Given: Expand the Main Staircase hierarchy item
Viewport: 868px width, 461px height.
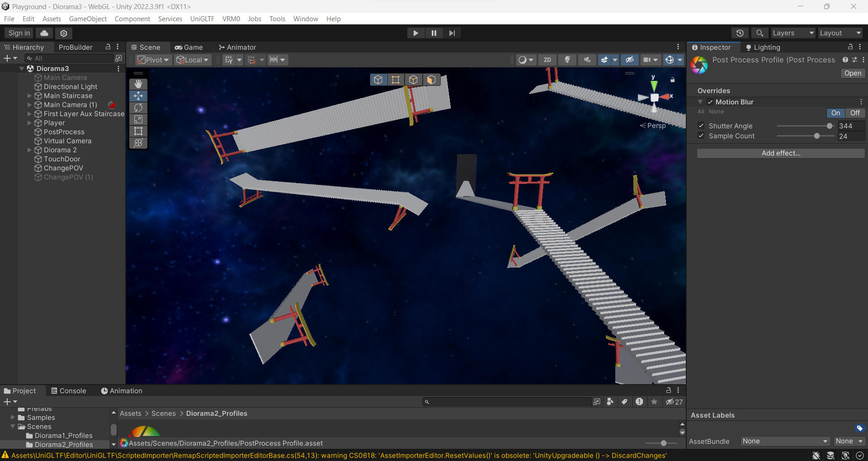Looking at the screenshot, I should point(29,96).
